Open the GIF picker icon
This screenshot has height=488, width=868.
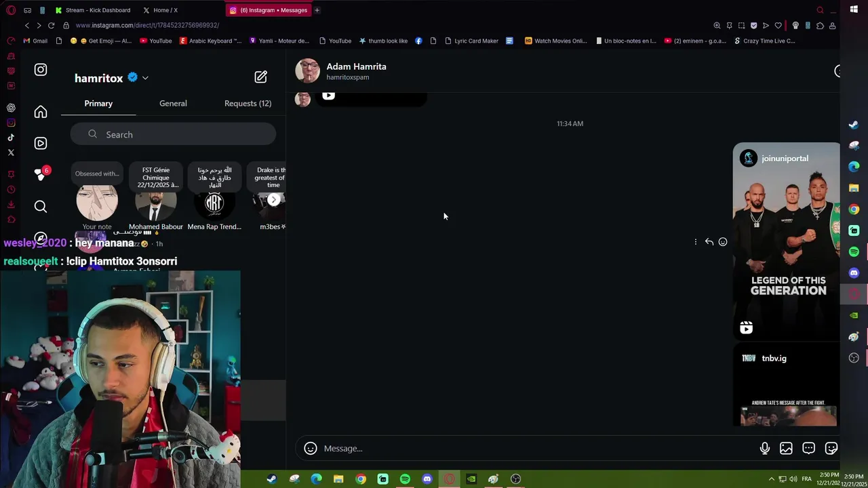808,448
